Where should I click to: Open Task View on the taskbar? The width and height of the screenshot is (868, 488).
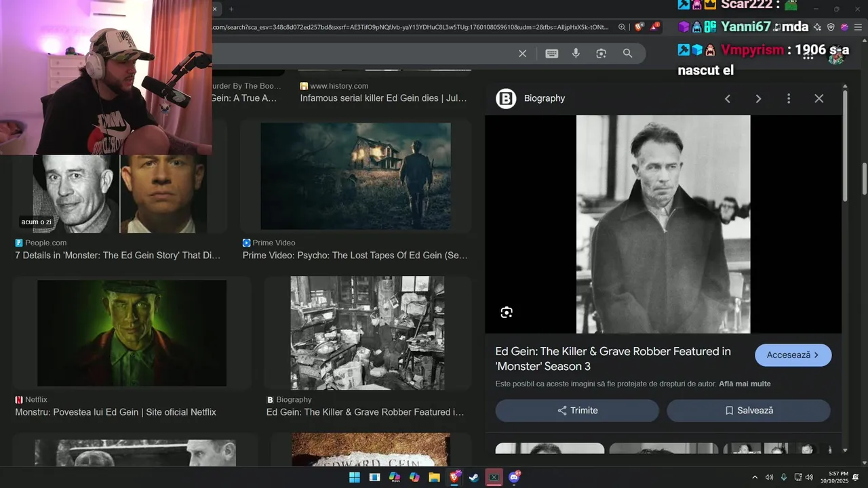coord(374,477)
